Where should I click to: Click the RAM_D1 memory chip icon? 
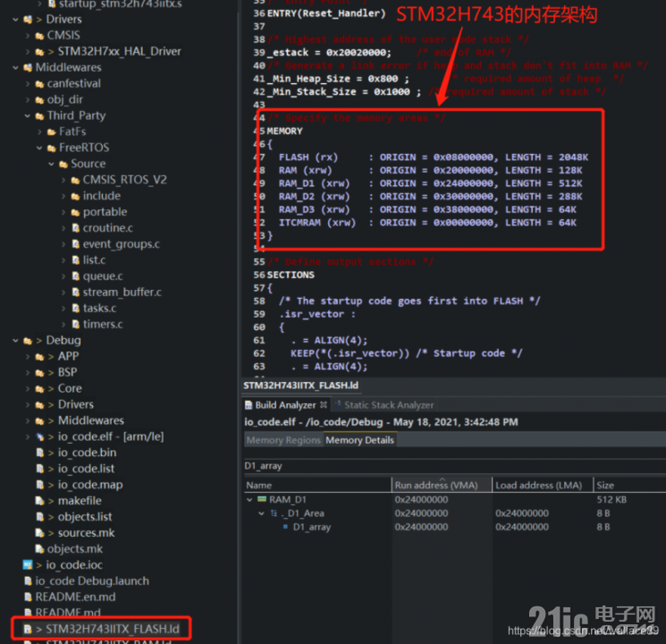point(262,499)
